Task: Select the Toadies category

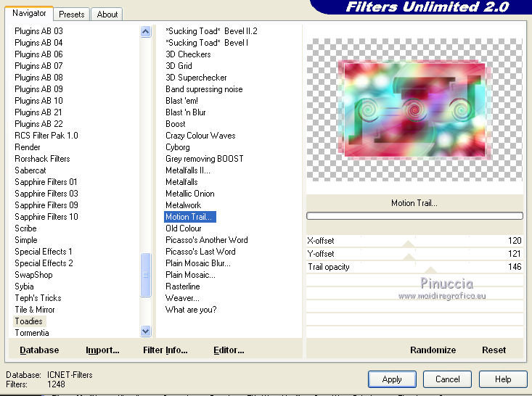Action: point(29,321)
